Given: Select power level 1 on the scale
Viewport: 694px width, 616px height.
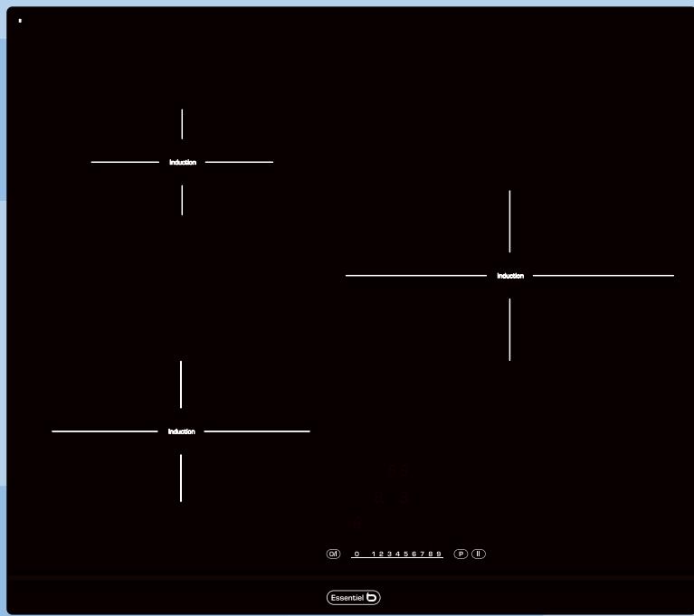Looking at the screenshot, I should 373,554.
